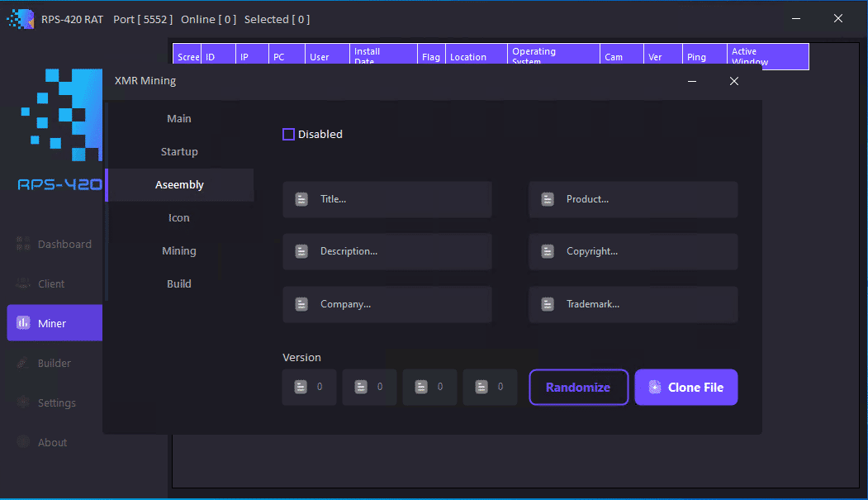Open the Build tab
This screenshot has height=500, width=868.
click(179, 283)
